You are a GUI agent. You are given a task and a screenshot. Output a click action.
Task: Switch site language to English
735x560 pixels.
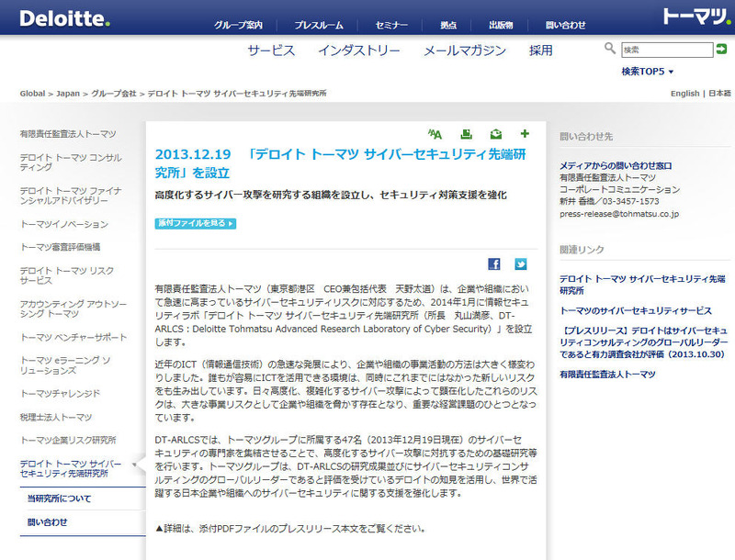click(x=684, y=94)
